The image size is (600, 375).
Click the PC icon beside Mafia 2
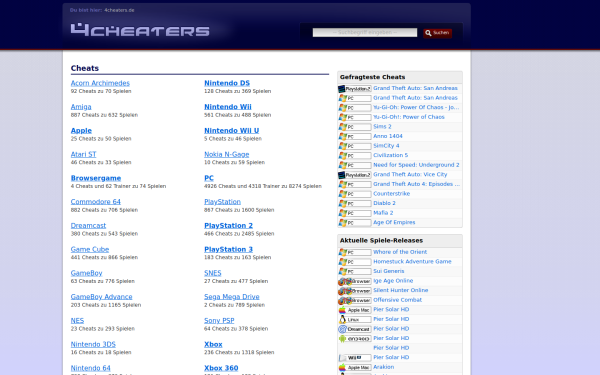pyautogui.click(x=355, y=213)
